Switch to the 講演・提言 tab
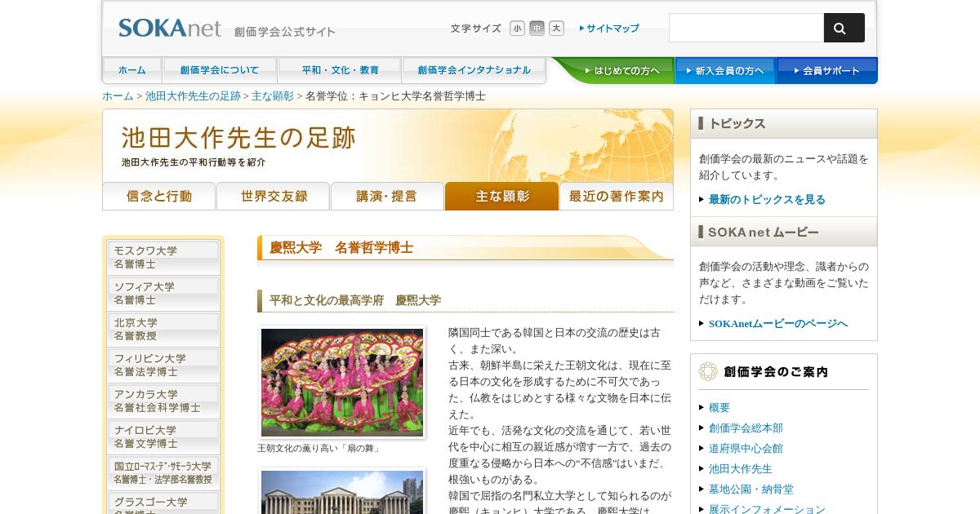 (387, 197)
